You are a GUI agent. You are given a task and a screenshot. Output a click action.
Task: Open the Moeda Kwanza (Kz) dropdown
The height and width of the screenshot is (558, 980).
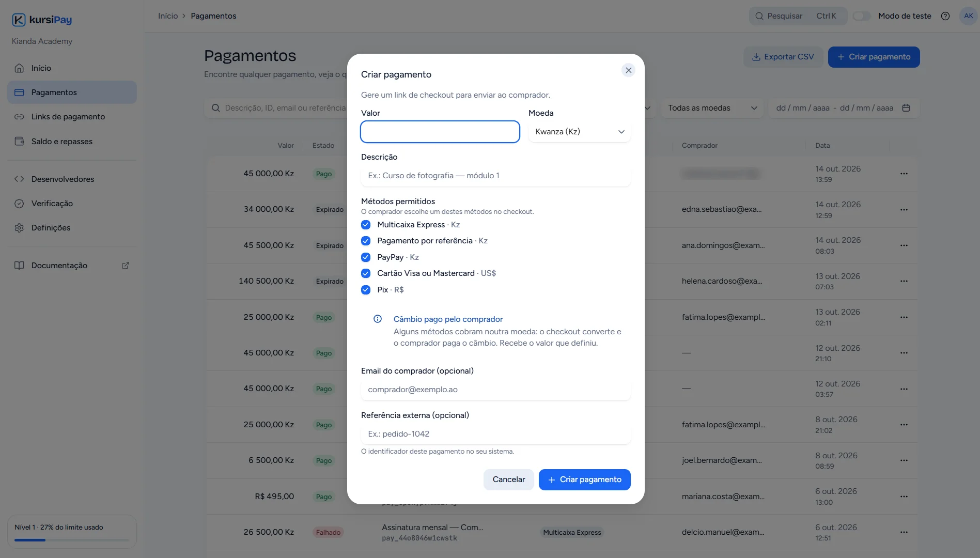click(x=579, y=132)
